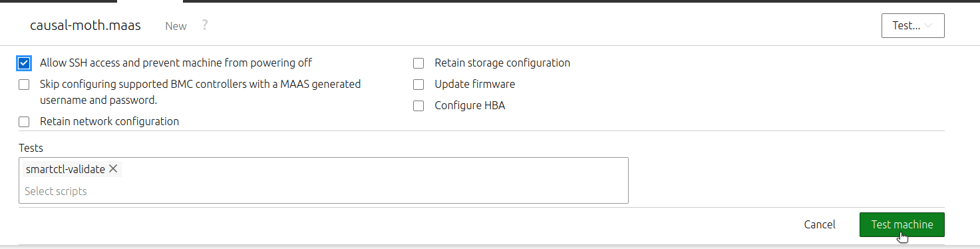Image resolution: width=980 pixels, height=249 pixels.
Task: Cancel the test form
Action: pos(820,224)
